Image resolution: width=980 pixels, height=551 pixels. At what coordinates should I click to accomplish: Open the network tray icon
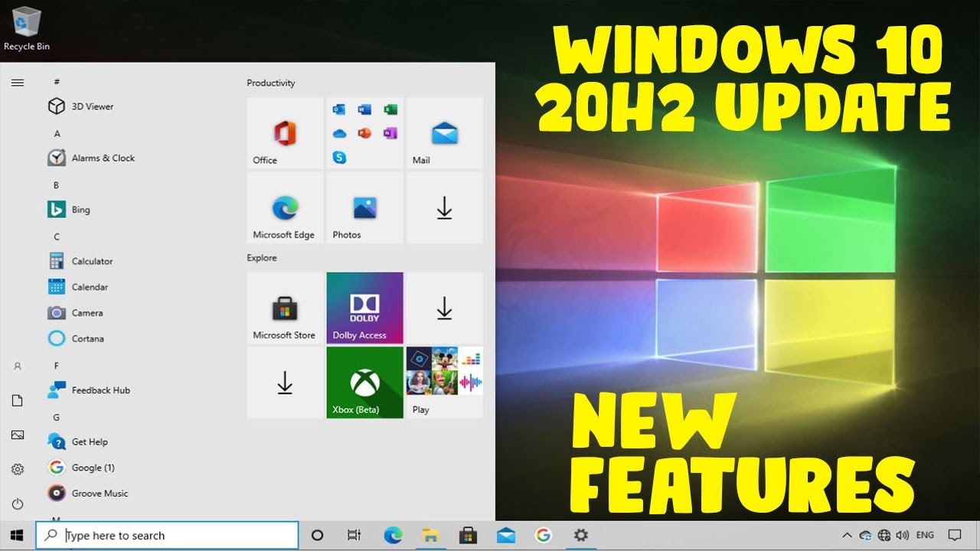click(x=884, y=536)
